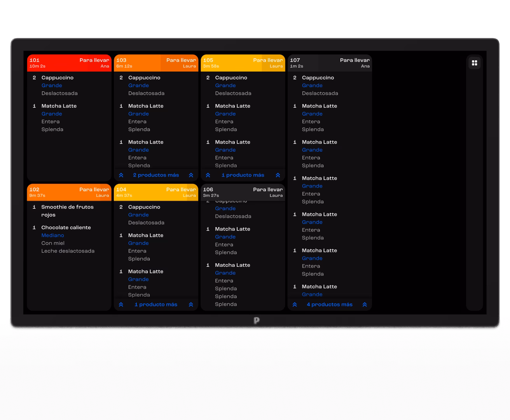
Task: Click 'Ana' staff name on order 101
Action: (105, 66)
